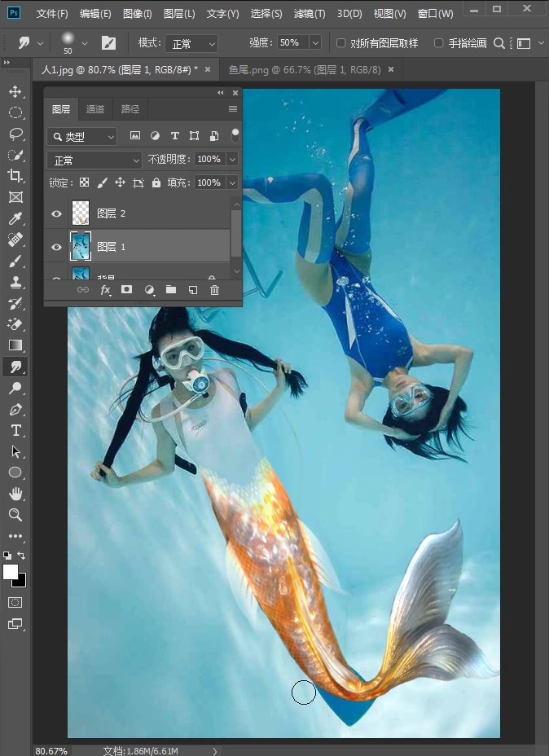Image resolution: width=549 pixels, height=756 pixels.
Task: Switch to the 通道 tab
Action: coord(95,109)
